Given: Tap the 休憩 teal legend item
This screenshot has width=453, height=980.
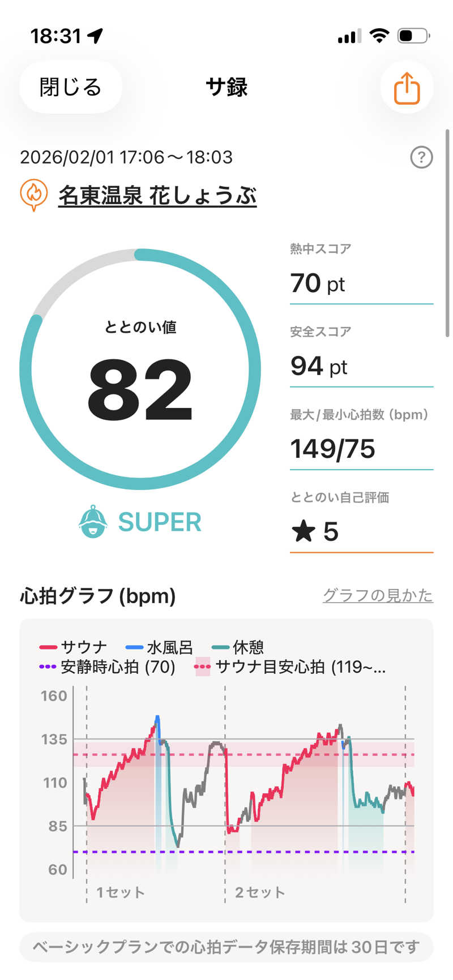Looking at the screenshot, I should point(238,647).
